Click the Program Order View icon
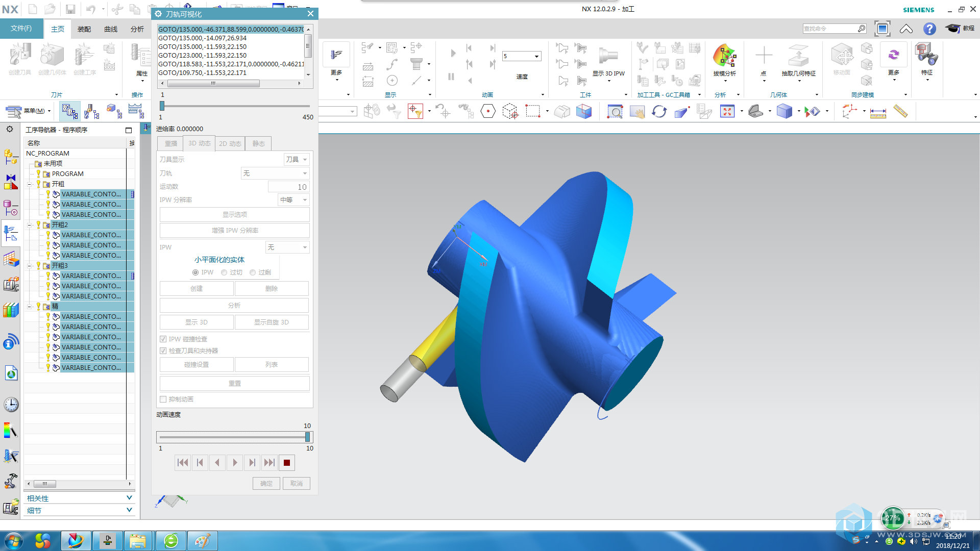Screen dimensions: 980x551 point(69,111)
